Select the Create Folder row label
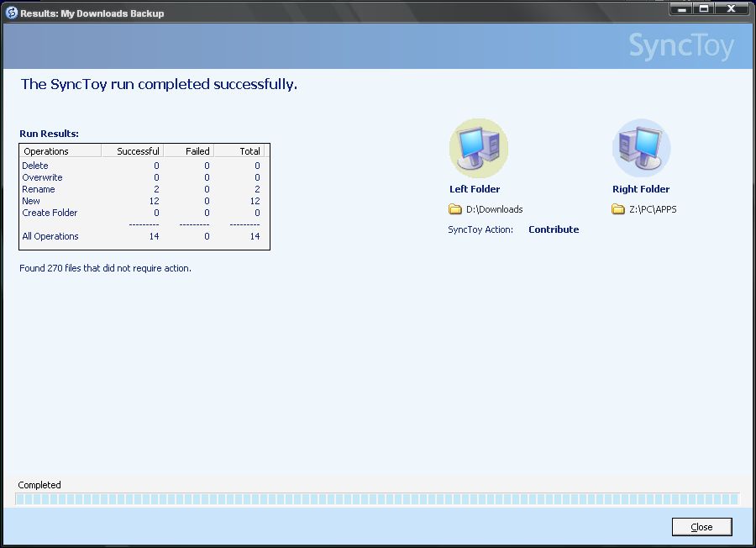Image resolution: width=756 pixels, height=548 pixels. pyautogui.click(x=50, y=213)
